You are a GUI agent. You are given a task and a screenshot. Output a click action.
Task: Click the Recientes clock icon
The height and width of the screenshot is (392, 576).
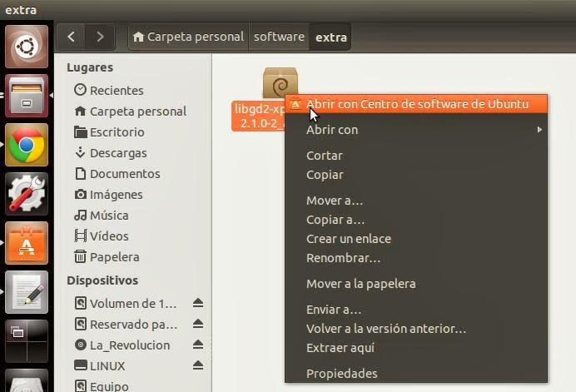point(80,90)
